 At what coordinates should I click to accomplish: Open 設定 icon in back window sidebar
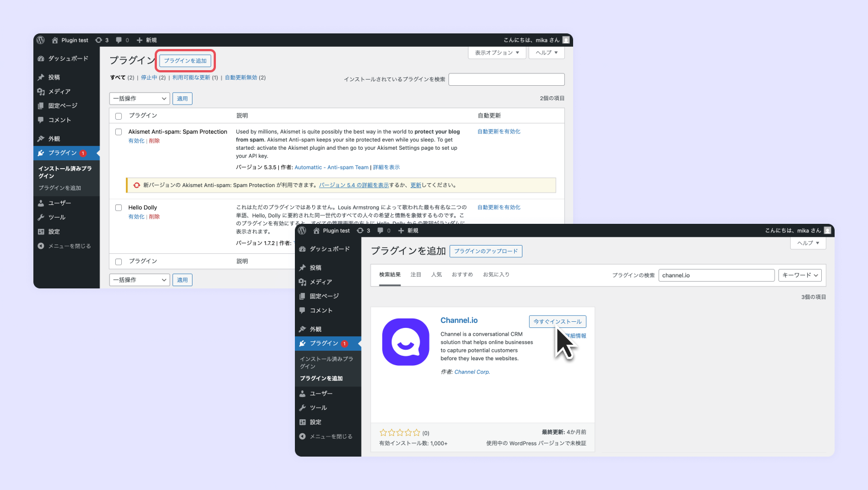pos(41,232)
